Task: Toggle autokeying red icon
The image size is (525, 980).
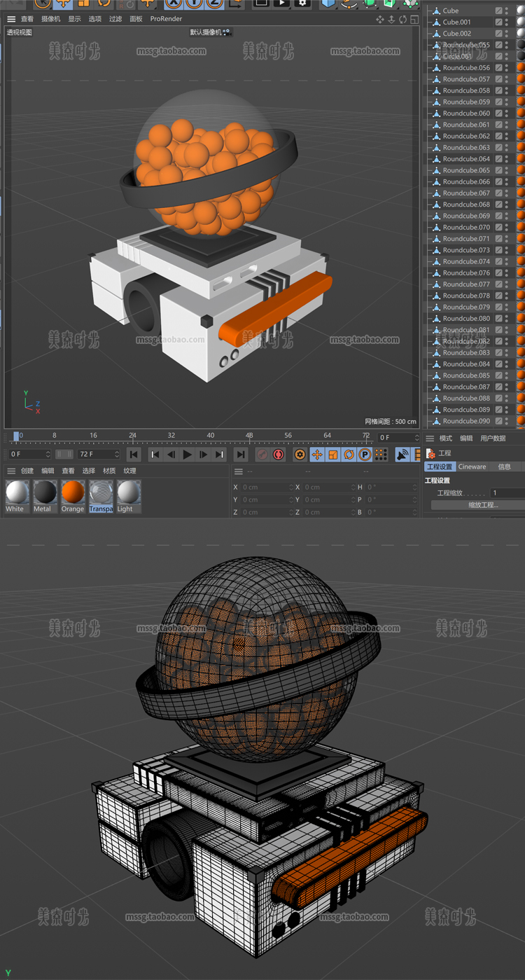Action: [x=279, y=455]
